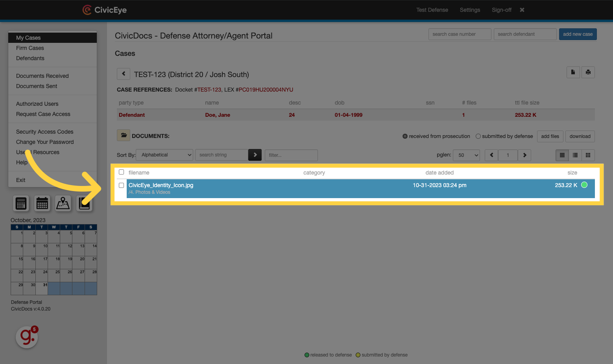
Task: Switch to compact list view icon
Action: click(x=575, y=155)
